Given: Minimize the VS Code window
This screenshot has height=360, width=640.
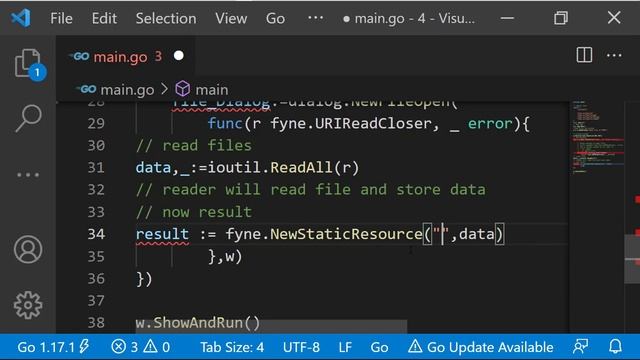Looking at the screenshot, I should coord(507,18).
